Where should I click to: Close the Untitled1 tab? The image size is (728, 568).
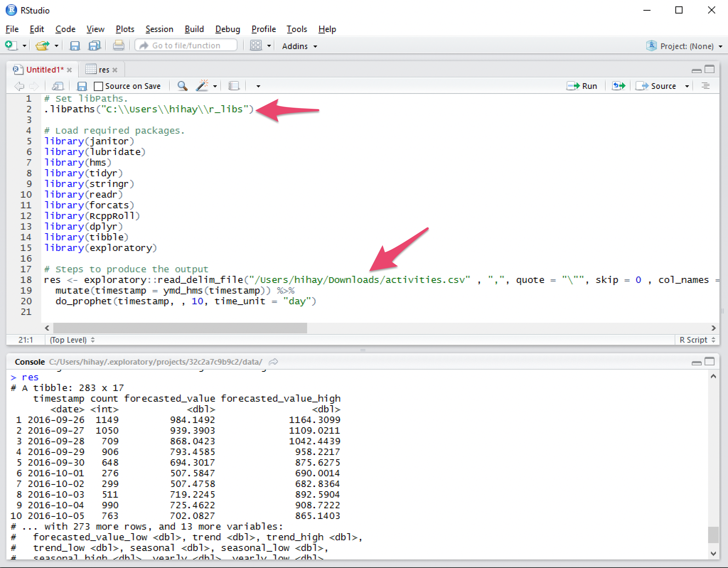(69, 70)
